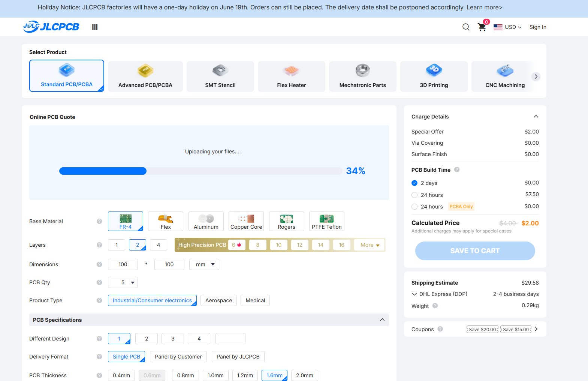Open More layers dropdown

(370, 245)
